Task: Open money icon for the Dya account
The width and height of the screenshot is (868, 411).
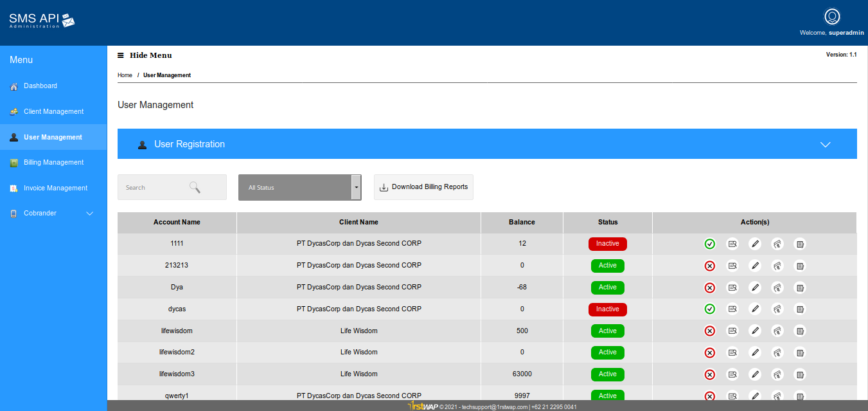Action: tap(777, 288)
